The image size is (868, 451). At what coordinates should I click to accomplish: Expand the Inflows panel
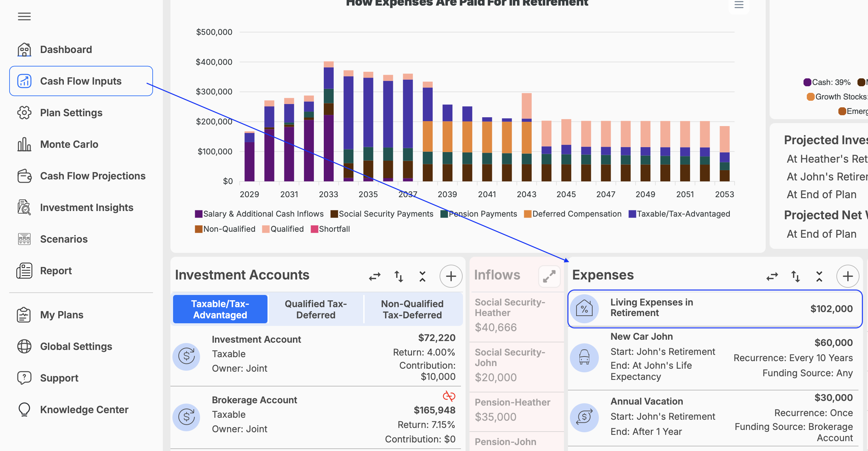click(x=549, y=276)
